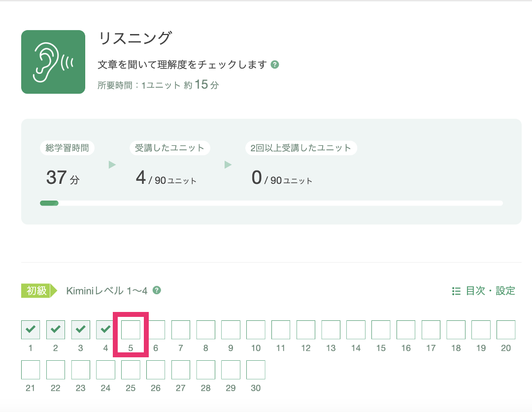Screen dimensions: 532x412
Task: Open unit 26 box
Action: (156, 370)
